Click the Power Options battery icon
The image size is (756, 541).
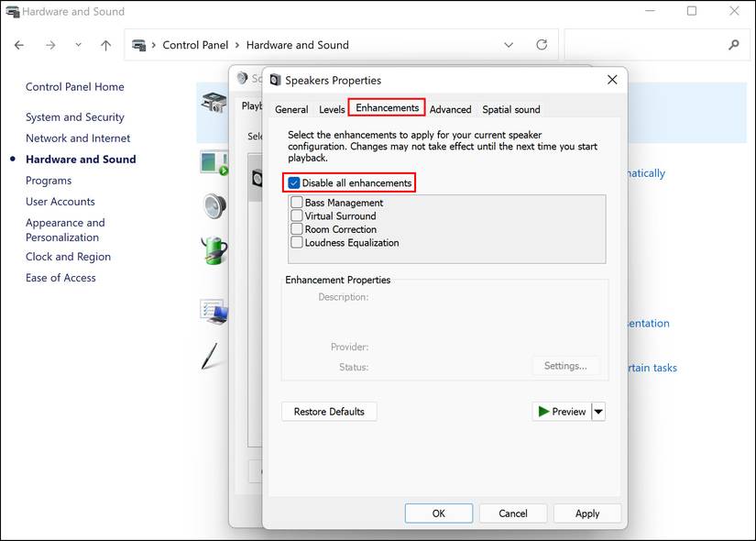click(x=215, y=250)
